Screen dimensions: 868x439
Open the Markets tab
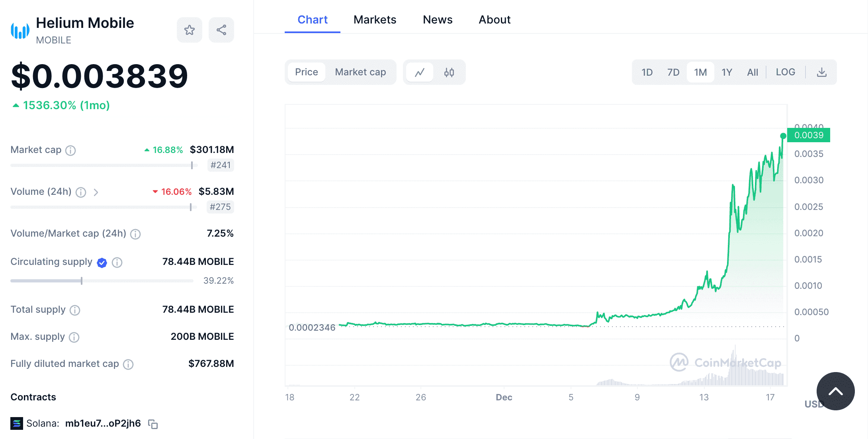pyautogui.click(x=375, y=20)
